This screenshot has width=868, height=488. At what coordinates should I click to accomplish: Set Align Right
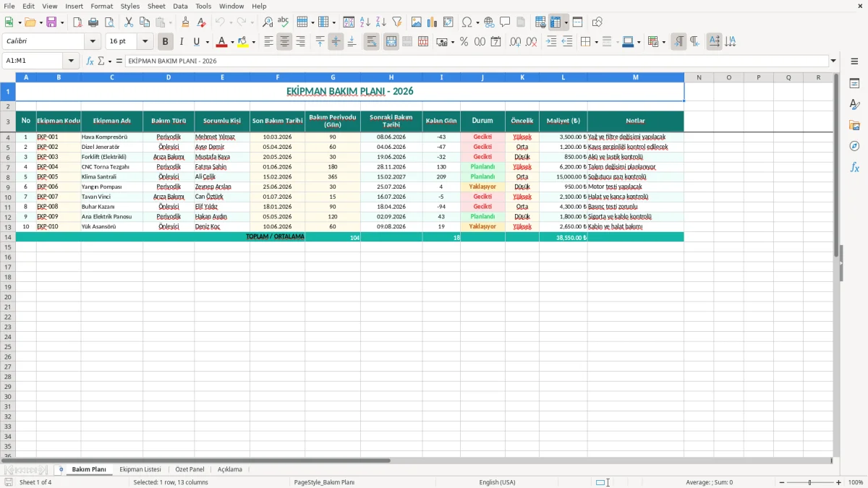point(301,42)
